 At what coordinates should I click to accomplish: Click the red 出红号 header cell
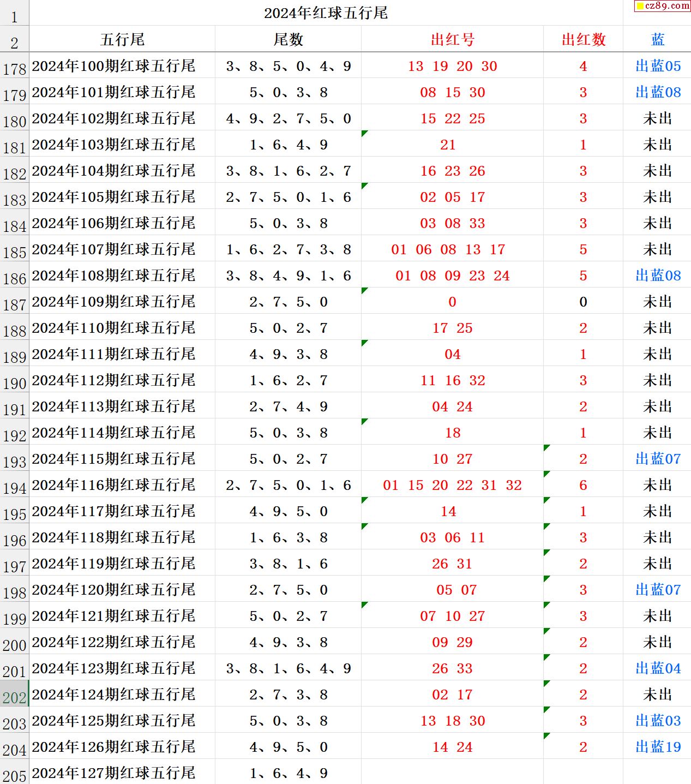point(452,39)
